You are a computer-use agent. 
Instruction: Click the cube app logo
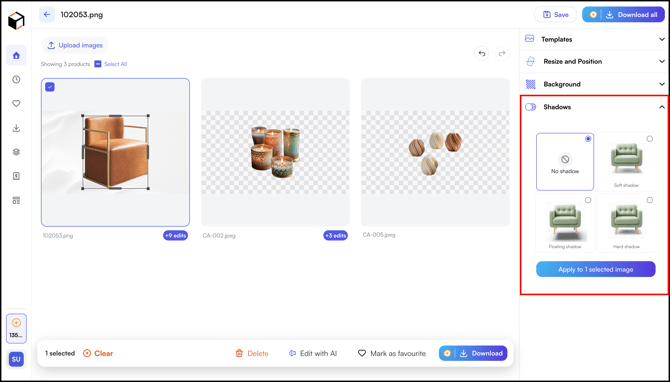pos(16,20)
